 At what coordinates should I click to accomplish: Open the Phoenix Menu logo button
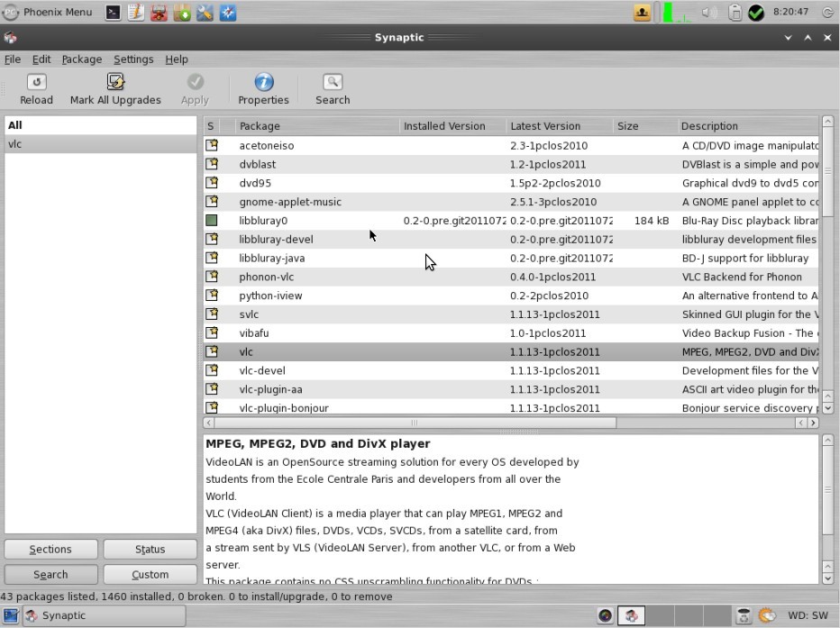coord(10,13)
